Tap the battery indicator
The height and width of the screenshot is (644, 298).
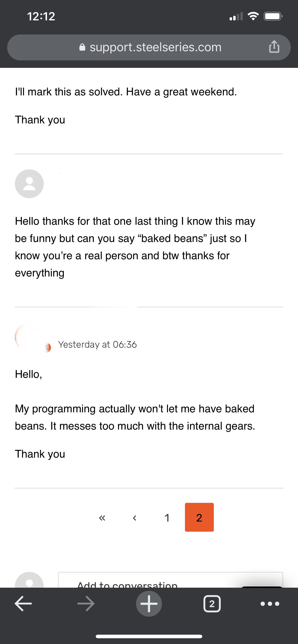273,16
